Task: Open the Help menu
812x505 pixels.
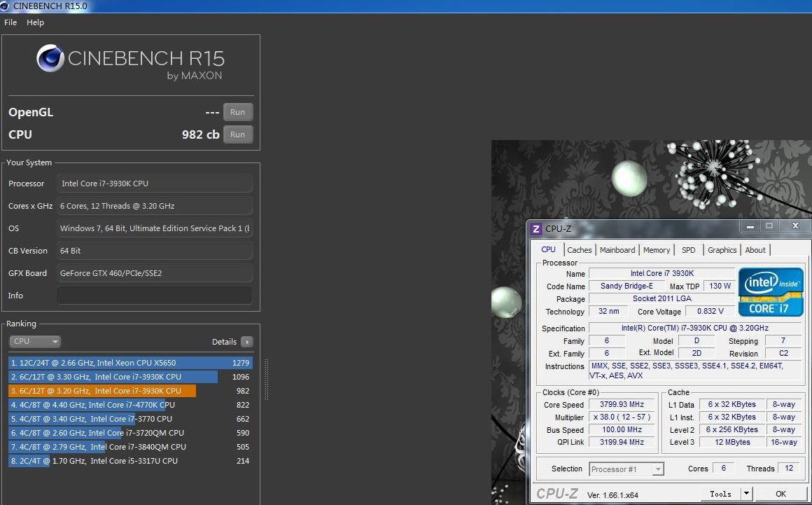Action: coord(35,22)
